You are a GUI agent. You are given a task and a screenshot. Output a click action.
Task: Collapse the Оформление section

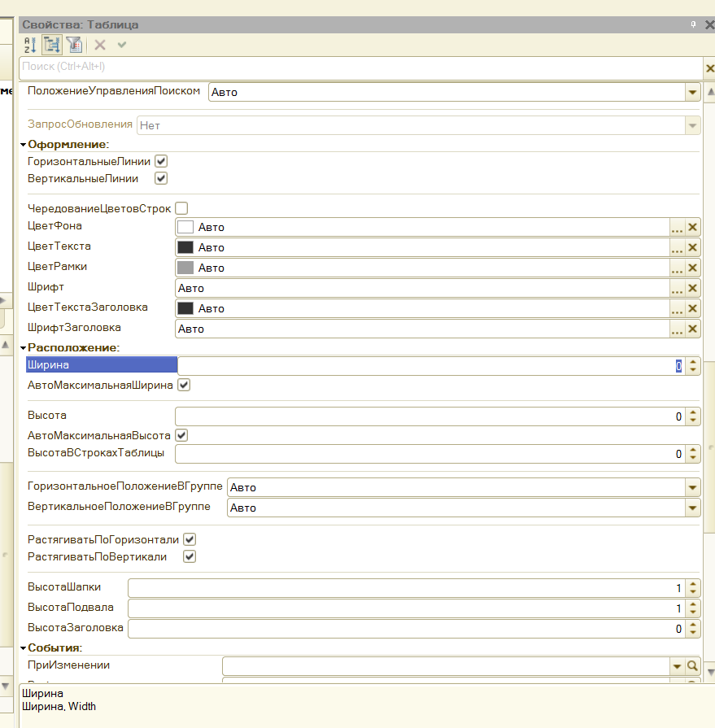(x=23, y=145)
